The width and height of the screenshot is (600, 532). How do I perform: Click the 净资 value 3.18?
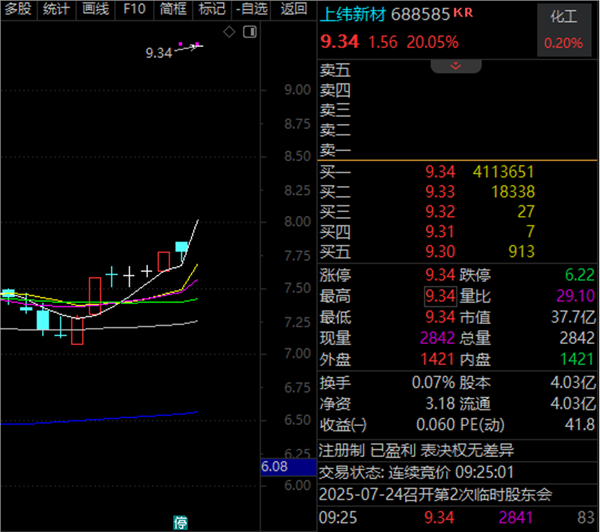(440, 404)
